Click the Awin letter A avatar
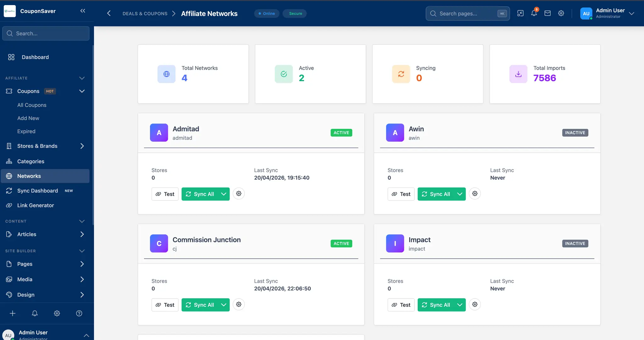Viewport: 644px width, 340px height. (x=395, y=133)
